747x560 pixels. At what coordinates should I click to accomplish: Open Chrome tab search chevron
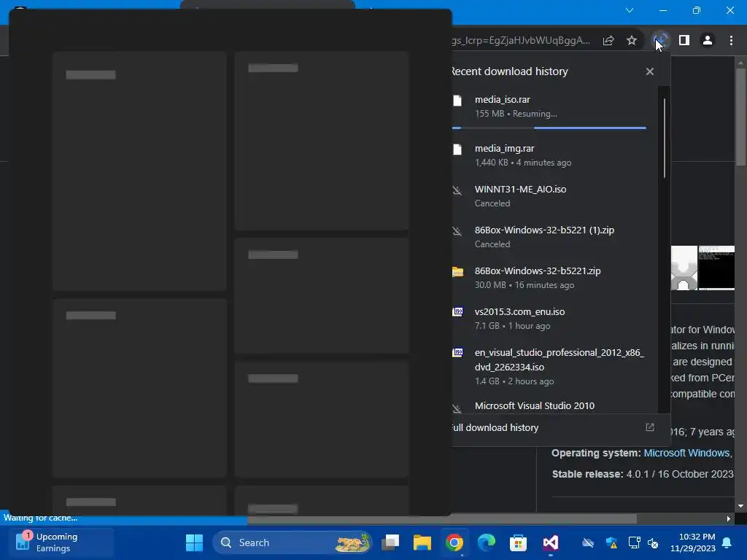coord(630,10)
